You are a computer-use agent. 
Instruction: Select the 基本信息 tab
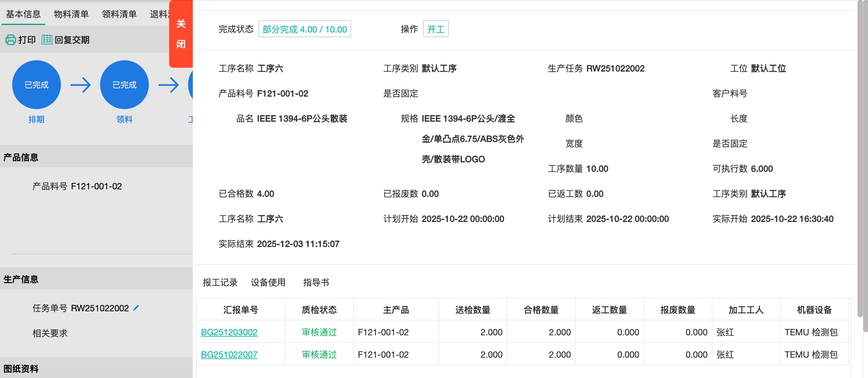point(23,14)
